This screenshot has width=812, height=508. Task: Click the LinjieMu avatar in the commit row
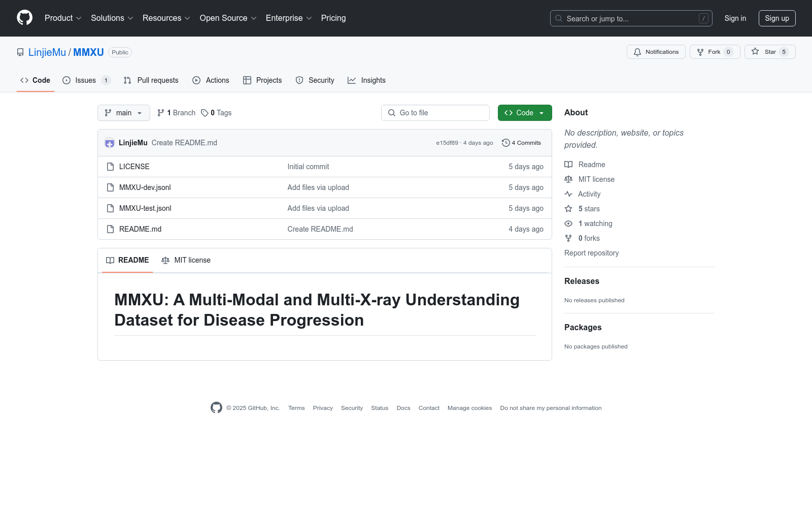coord(110,143)
